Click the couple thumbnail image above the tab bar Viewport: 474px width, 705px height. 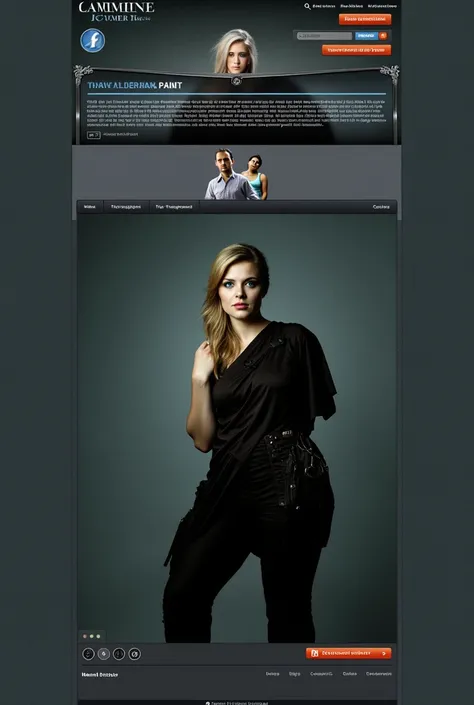[237, 174]
